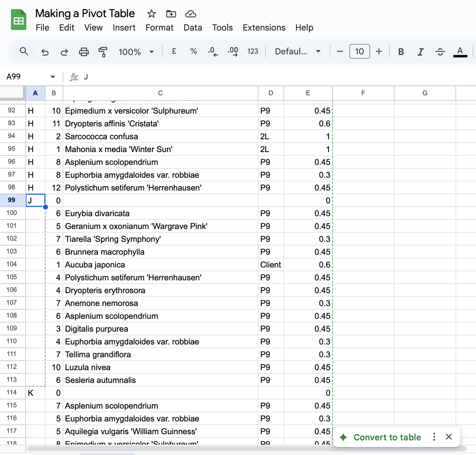
Task: Star the spreadsheet as favorite
Action: click(x=151, y=14)
